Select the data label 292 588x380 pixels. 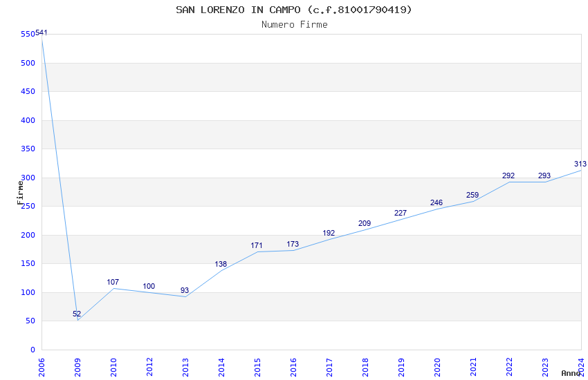[508, 175]
